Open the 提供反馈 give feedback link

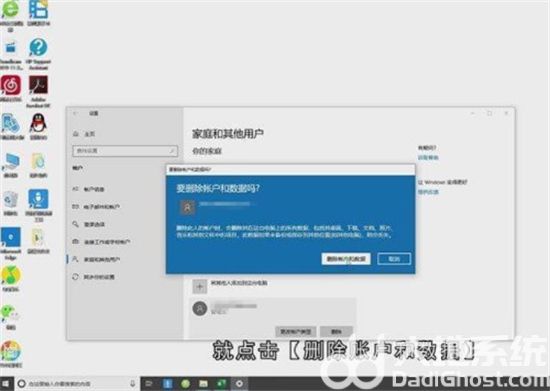click(428, 192)
